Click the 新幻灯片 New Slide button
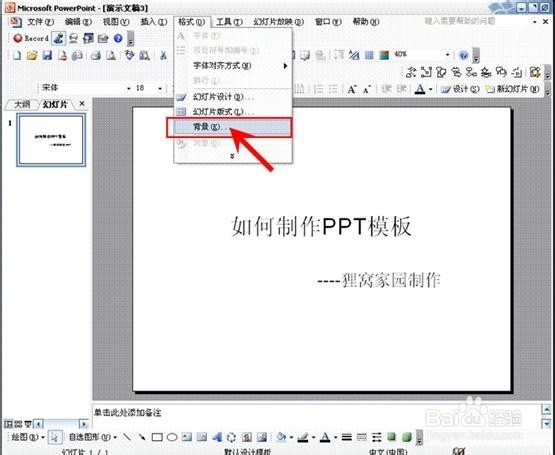This screenshot has height=455, width=555. click(x=512, y=89)
